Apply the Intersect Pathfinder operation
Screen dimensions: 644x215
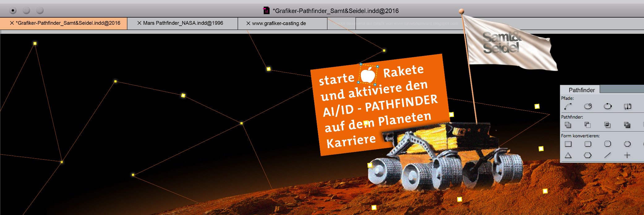(x=608, y=125)
